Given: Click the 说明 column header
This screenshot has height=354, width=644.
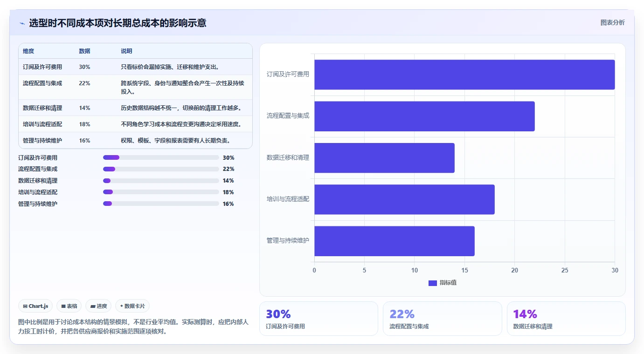Looking at the screenshot, I should pos(126,51).
